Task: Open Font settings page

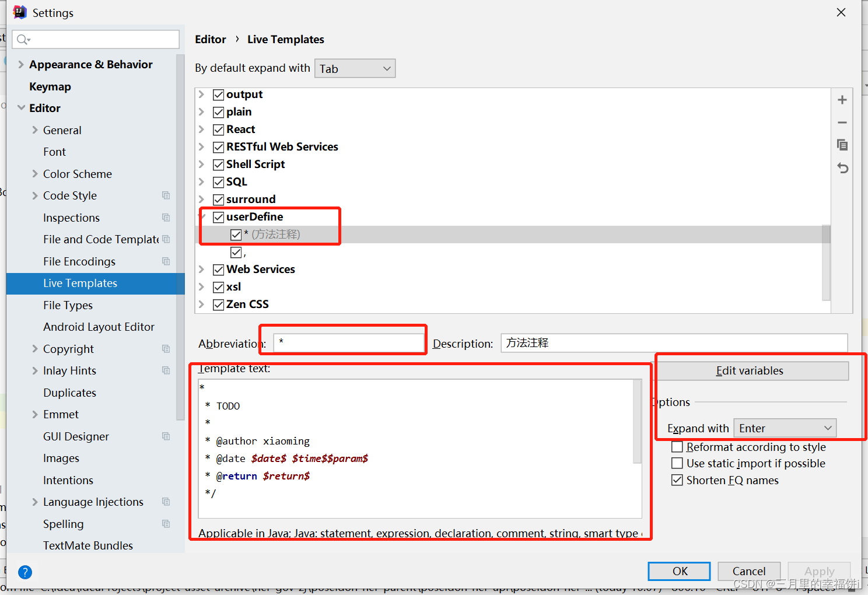Action: pos(54,152)
